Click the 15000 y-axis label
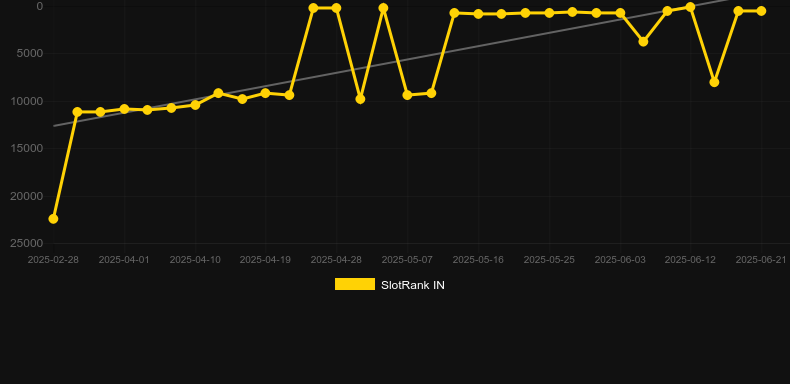 tap(26, 148)
